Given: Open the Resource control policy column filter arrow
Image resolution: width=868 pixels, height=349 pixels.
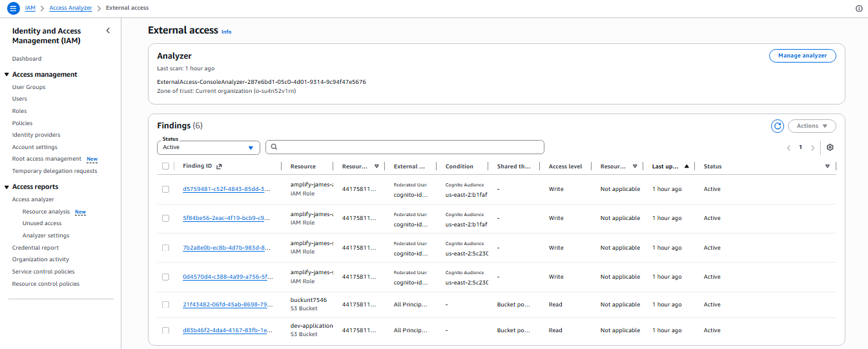Looking at the screenshot, I should (x=635, y=166).
